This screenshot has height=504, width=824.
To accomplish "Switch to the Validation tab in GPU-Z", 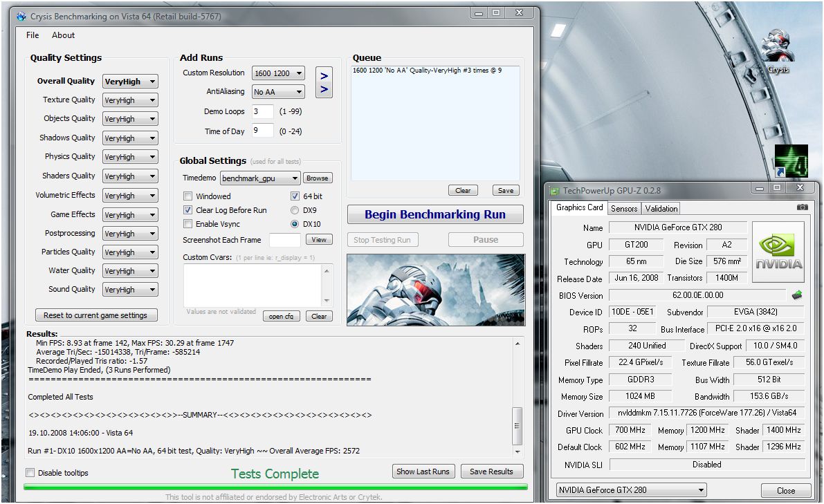I will tap(661, 208).
